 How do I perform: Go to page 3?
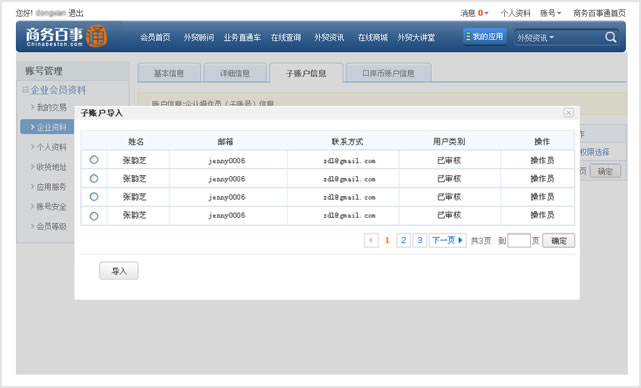pos(420,240)
